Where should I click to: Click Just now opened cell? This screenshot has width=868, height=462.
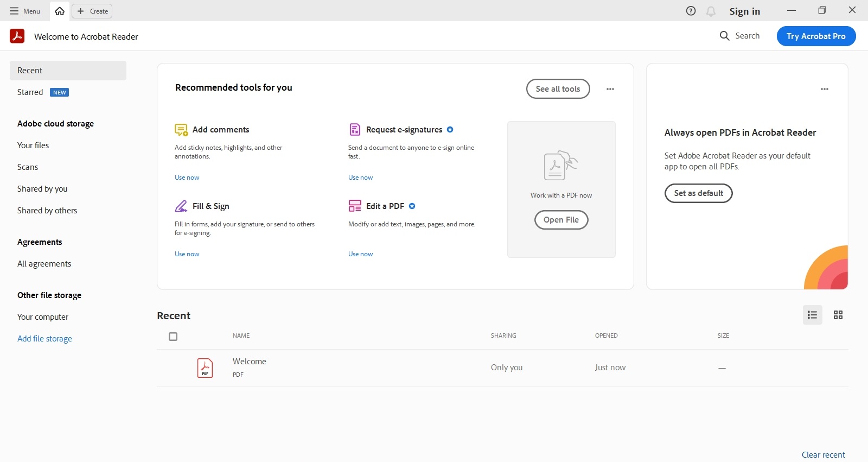coord(610,368)
